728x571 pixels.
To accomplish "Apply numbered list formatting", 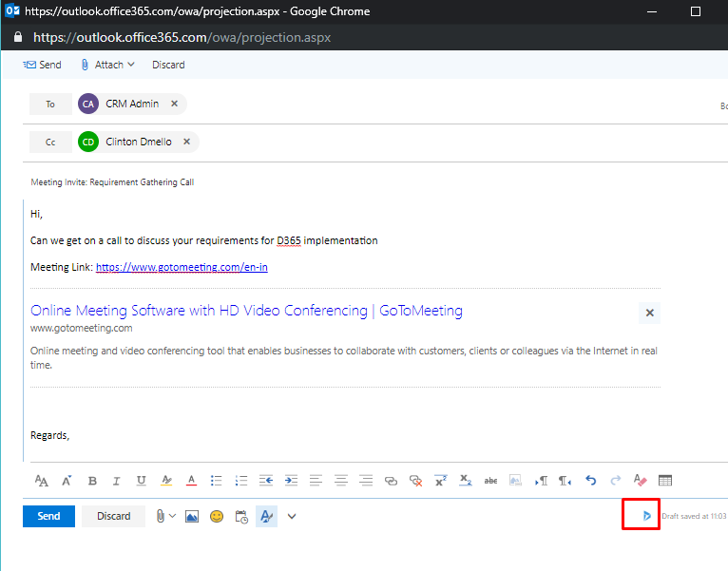I will (241, 481).
